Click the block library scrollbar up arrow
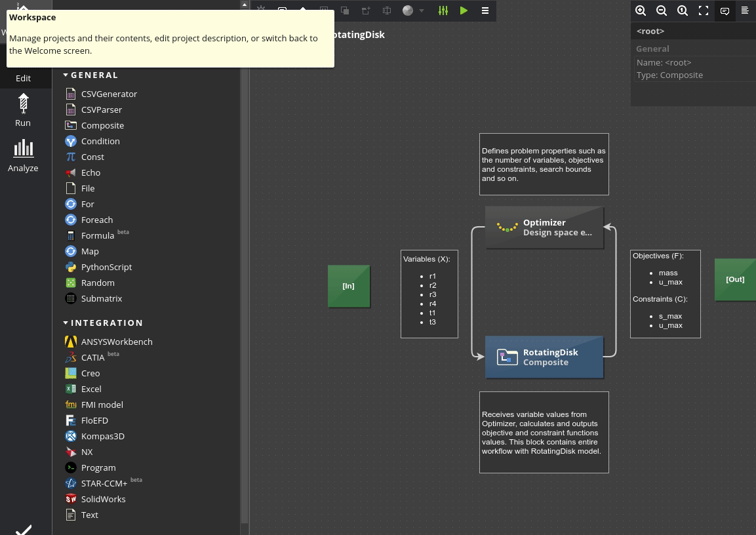This screenshot has height=535, width=756. click(245, 5)
